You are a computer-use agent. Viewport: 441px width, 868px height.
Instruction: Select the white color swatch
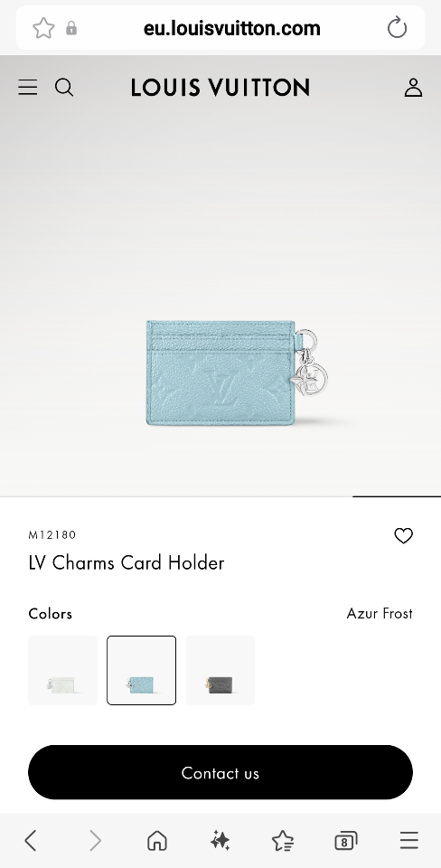62,670
